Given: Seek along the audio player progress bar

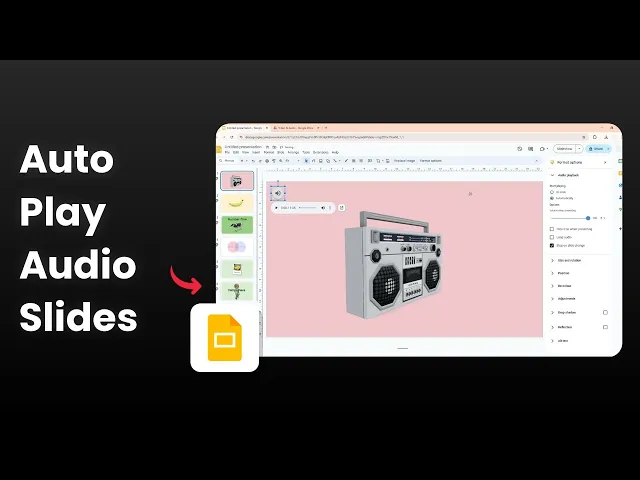Looking at the screenshot, I should [308, 208].
